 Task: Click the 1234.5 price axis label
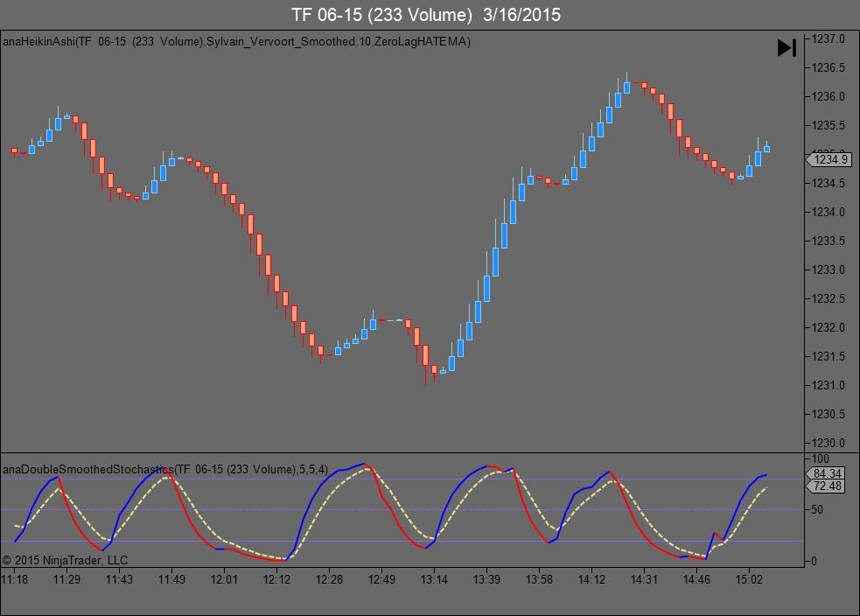click(829, 183)
